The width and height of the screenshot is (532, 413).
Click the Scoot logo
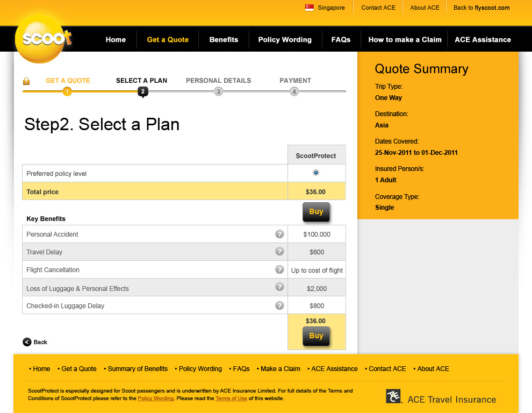pos(43,39)
